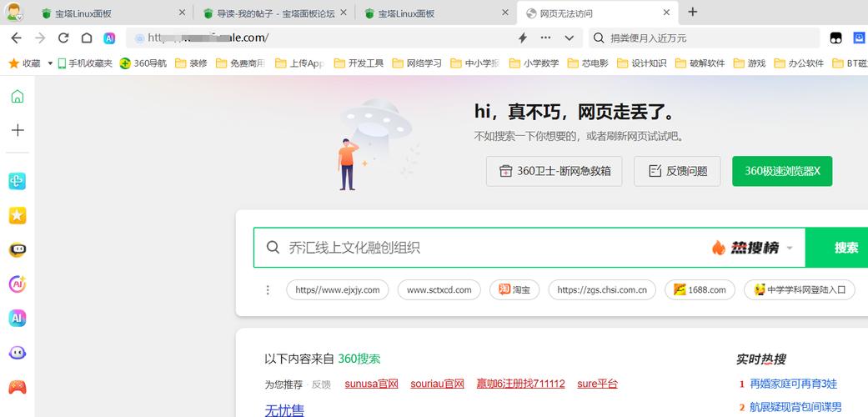The width and height of the screenshot is (868, 417).
Task: Expand the 收藏 dropdown arrow
Action: pyautogui.click(x=50, y=63)
